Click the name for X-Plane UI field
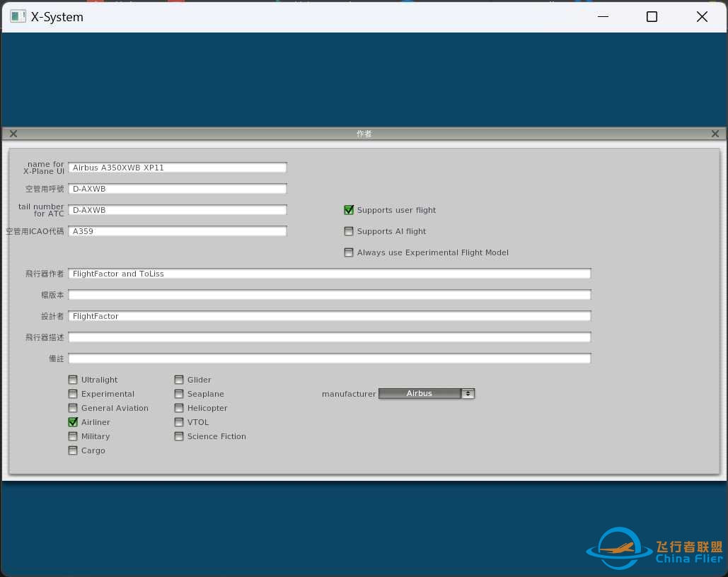Viewport: 728px width, 577px height. tap(178, 168)
